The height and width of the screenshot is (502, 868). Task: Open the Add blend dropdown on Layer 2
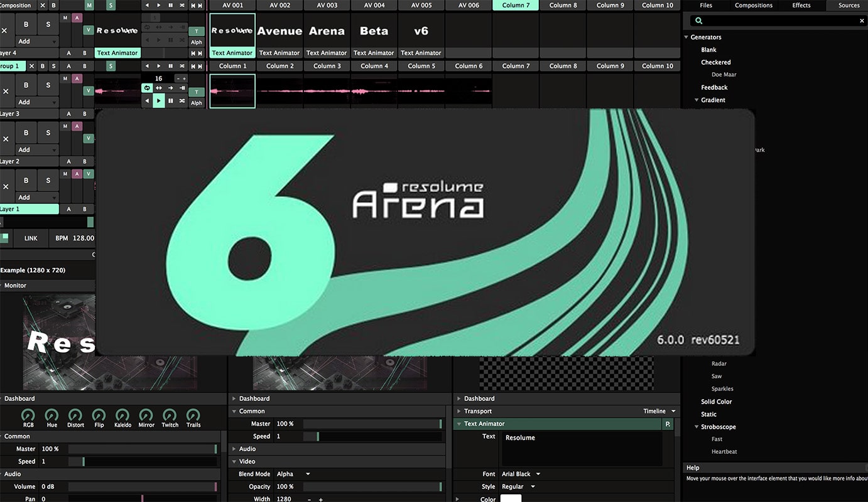click(37, 150)
